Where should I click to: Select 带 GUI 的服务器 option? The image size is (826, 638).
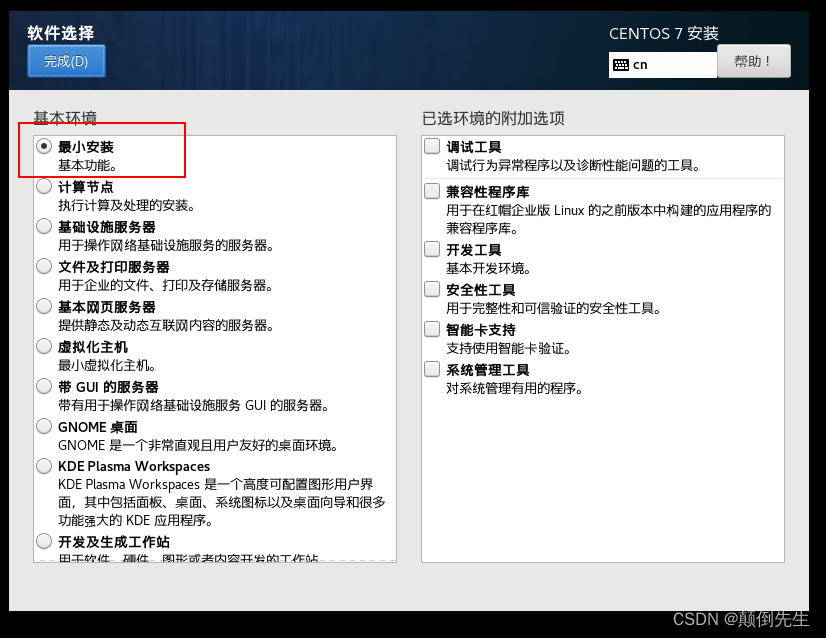point(44,386)
